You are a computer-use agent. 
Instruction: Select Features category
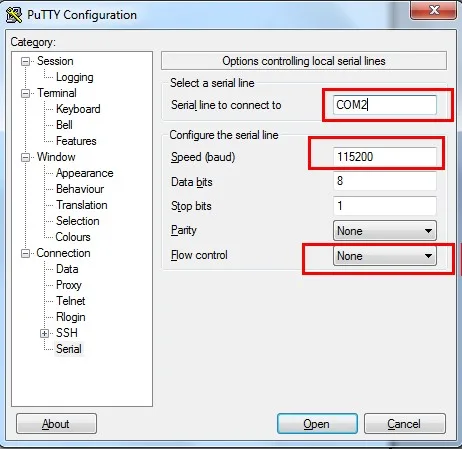pyautogui.click(x=76, y=141)
